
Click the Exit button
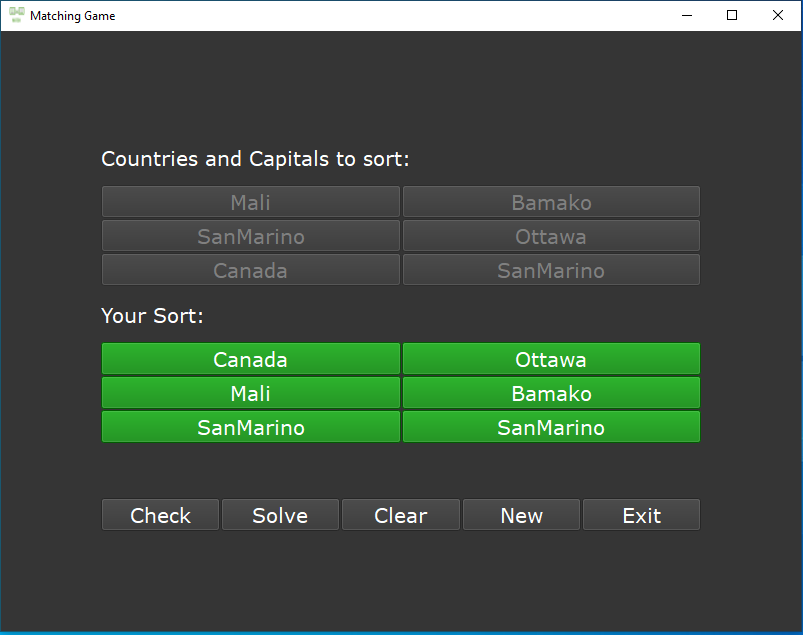(x=641, y=515)
